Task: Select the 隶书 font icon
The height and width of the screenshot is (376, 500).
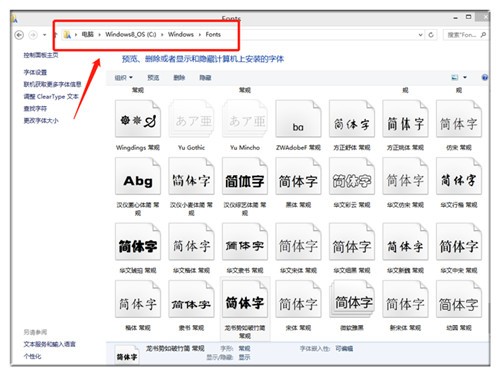Action: tap(191, 299)
